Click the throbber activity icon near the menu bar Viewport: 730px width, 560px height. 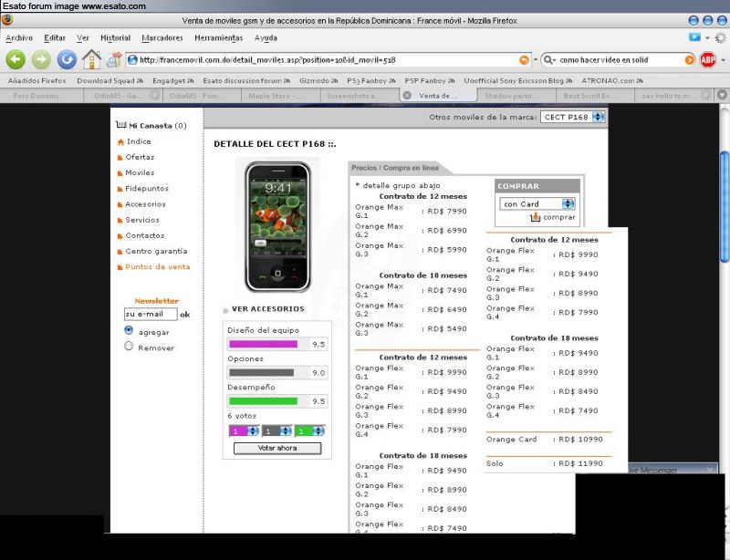[x=721, y=37]
